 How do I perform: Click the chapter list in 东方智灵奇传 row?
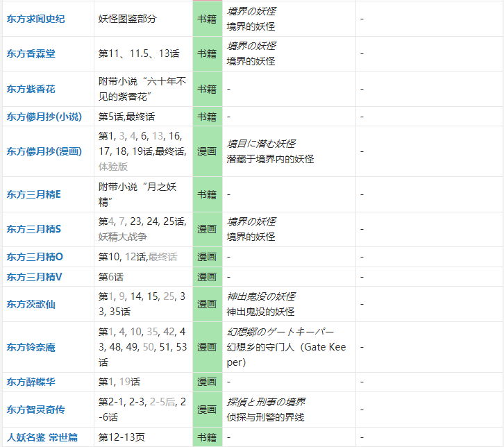tap(142, 410)
